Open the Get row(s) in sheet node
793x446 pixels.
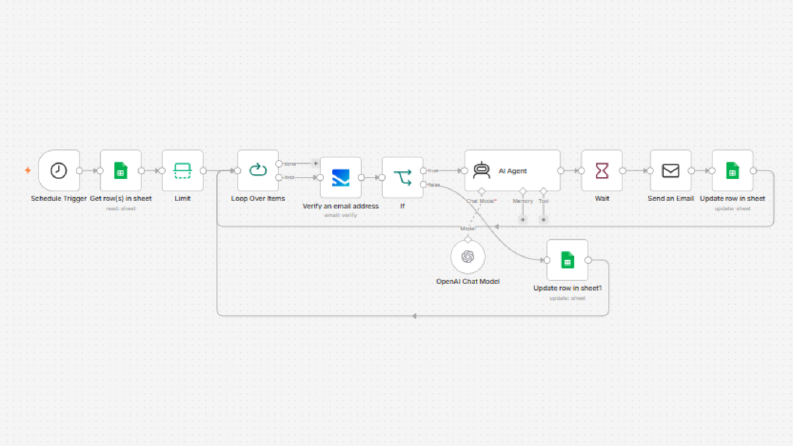pos(121,170)
